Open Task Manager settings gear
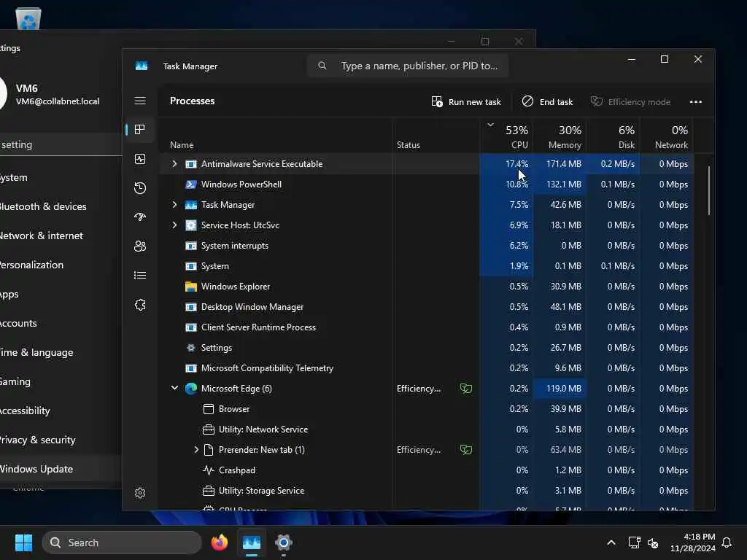Viewport: 747px width, 560px height. click(x=139, y=493)
